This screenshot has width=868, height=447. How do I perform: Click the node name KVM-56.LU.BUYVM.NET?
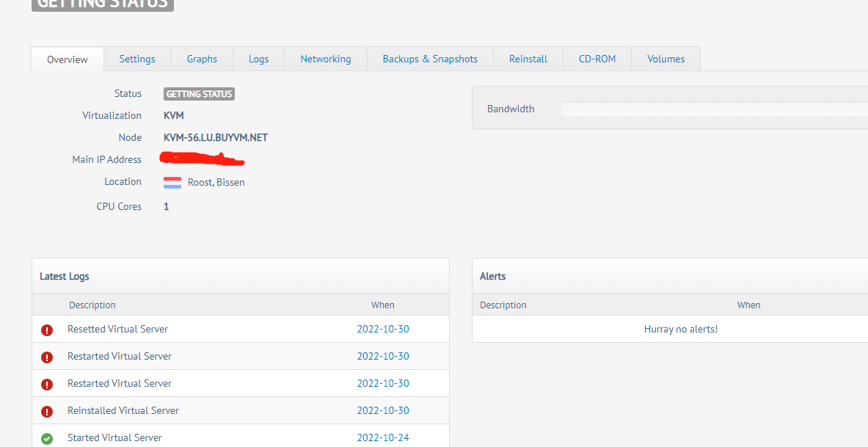coord(216,137)
